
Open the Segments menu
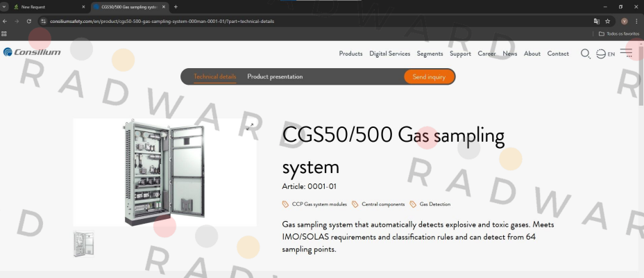pos(430,54)
